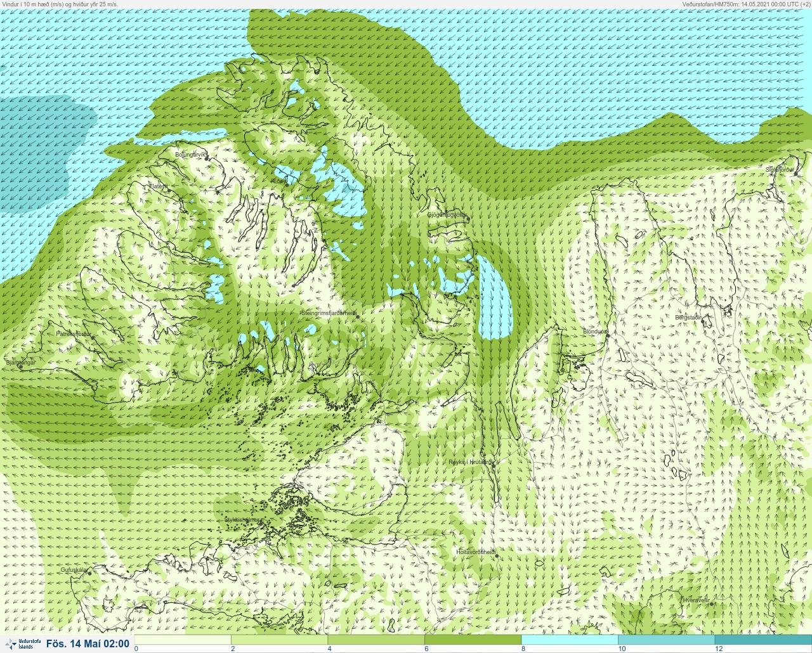Click the legend value 8

click(523, 649)
